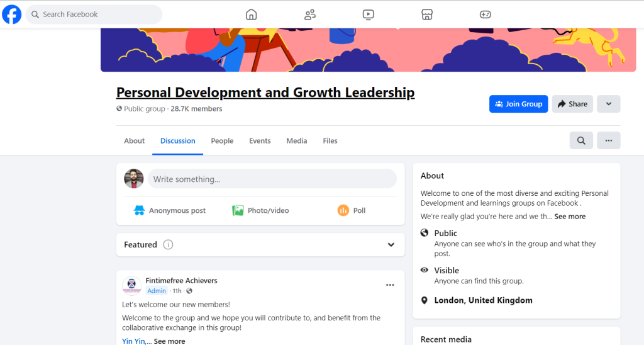Click the location pin icon in About

[x=425, y=300]
